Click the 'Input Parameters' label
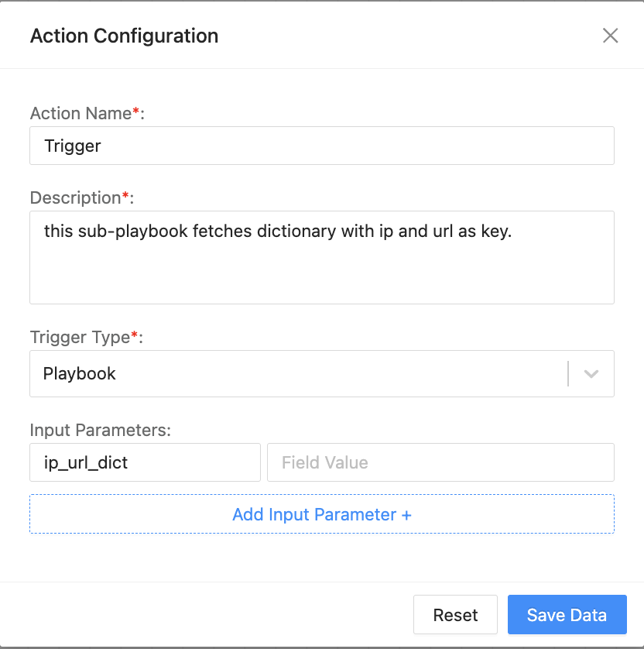 pyautogui.click(x=100, y=430)
